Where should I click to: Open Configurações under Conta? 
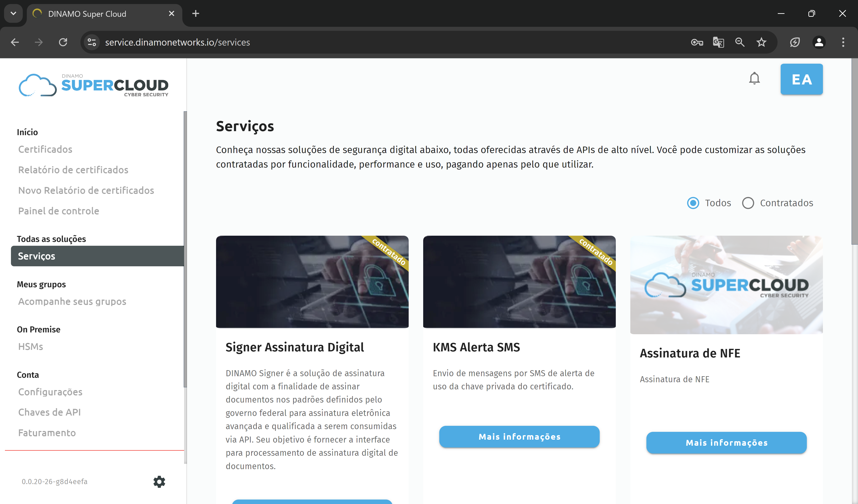(x=50, y=392)
